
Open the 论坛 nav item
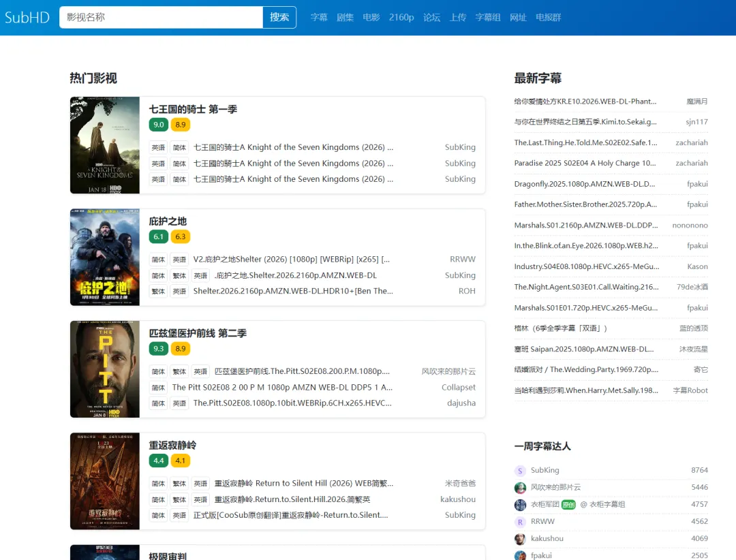click(432, 17)
